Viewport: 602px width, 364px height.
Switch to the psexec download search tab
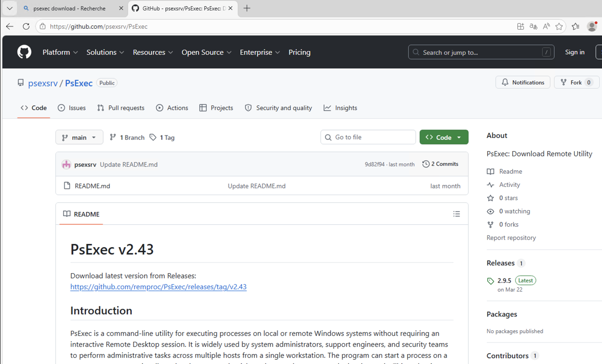69,8
